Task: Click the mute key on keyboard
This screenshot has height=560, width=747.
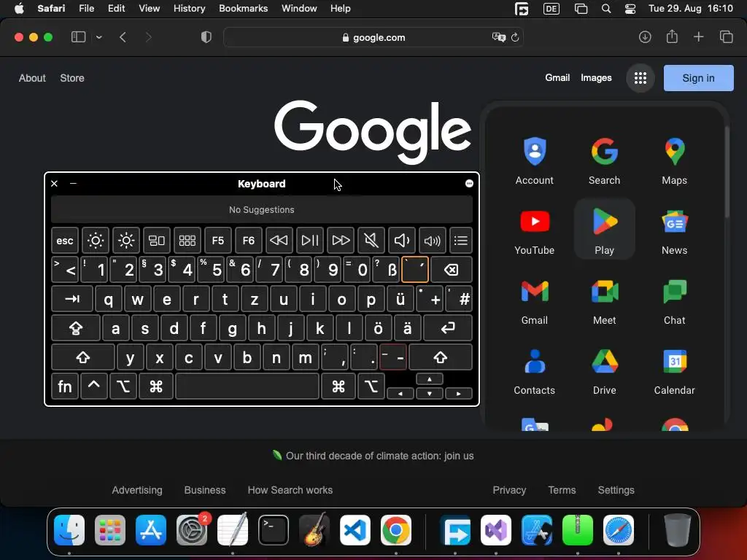Action: click(x=371, y=241)
